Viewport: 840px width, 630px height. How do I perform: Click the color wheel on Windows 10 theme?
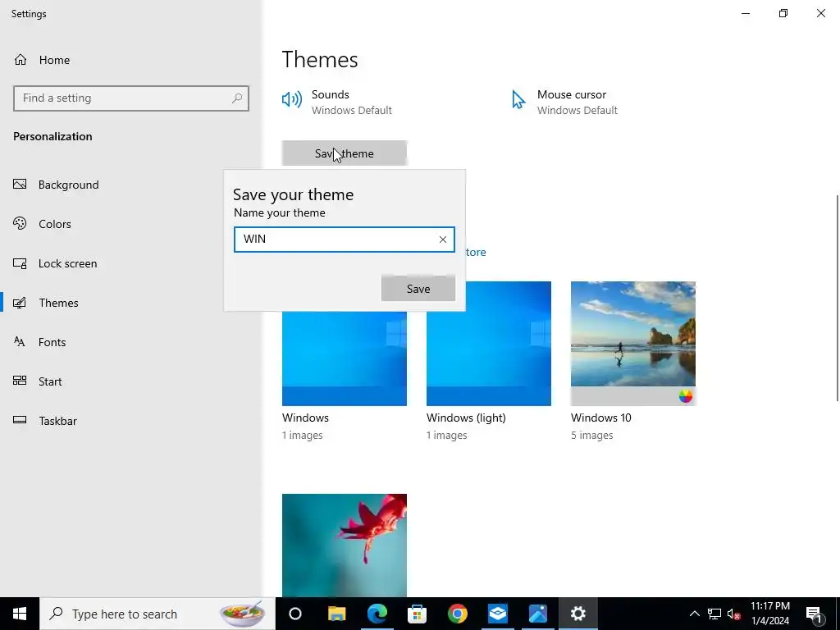click(x=686, y=396)
